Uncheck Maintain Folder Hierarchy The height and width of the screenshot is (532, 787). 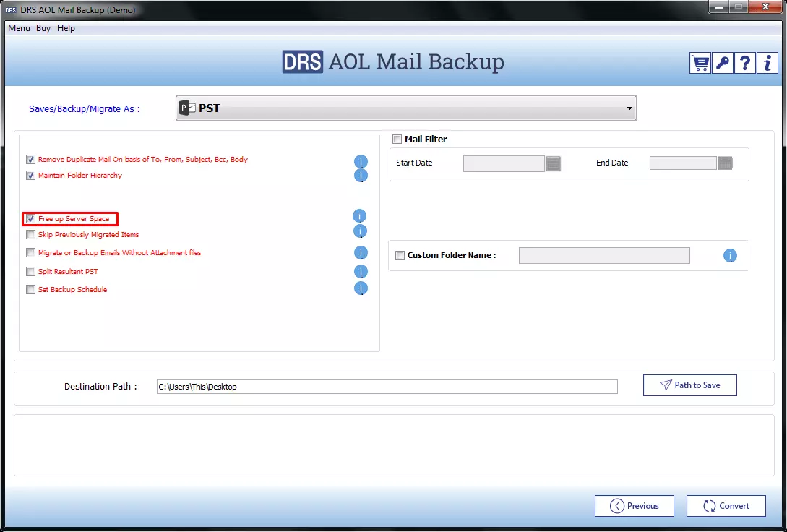pyautogui.click(x=30, y=176)
